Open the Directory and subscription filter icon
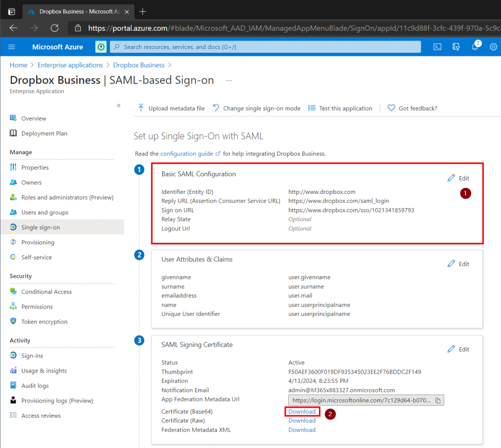This screenshot has width=501, height=448. coord(456,47)
